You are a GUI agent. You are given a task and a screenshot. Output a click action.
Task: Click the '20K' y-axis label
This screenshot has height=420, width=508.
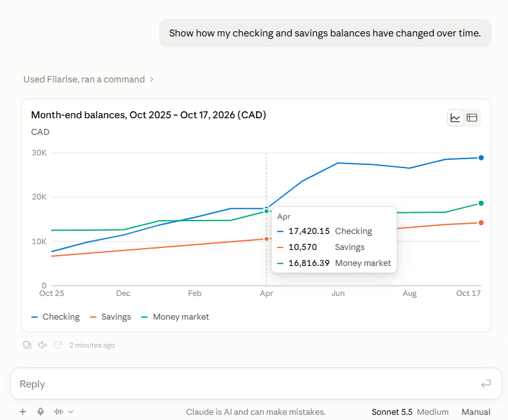39,197
